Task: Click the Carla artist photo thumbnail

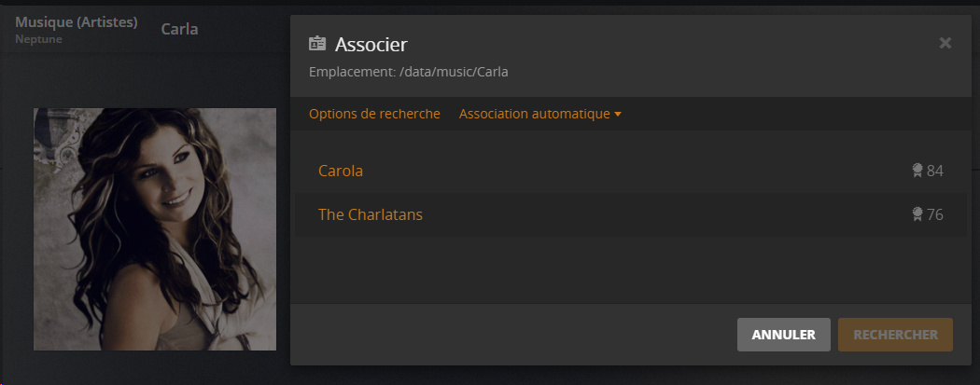Action: click(155, 229)
